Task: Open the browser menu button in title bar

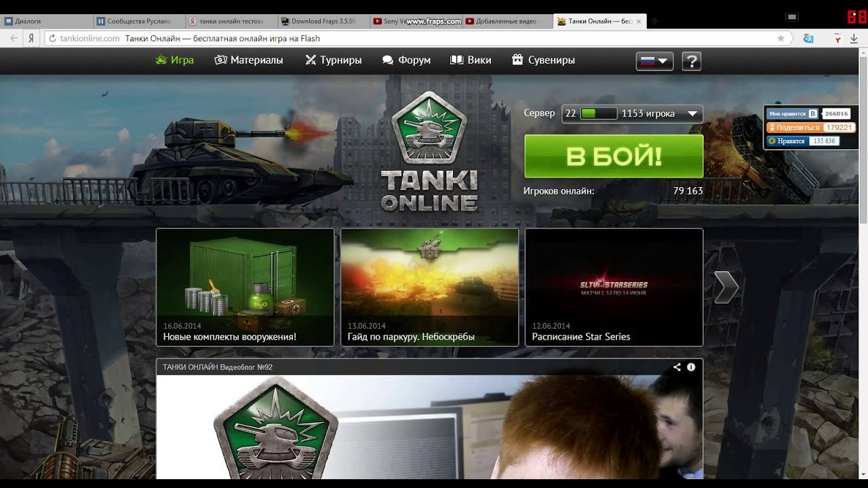Action: pyautogui.click(x=791, y=17)
